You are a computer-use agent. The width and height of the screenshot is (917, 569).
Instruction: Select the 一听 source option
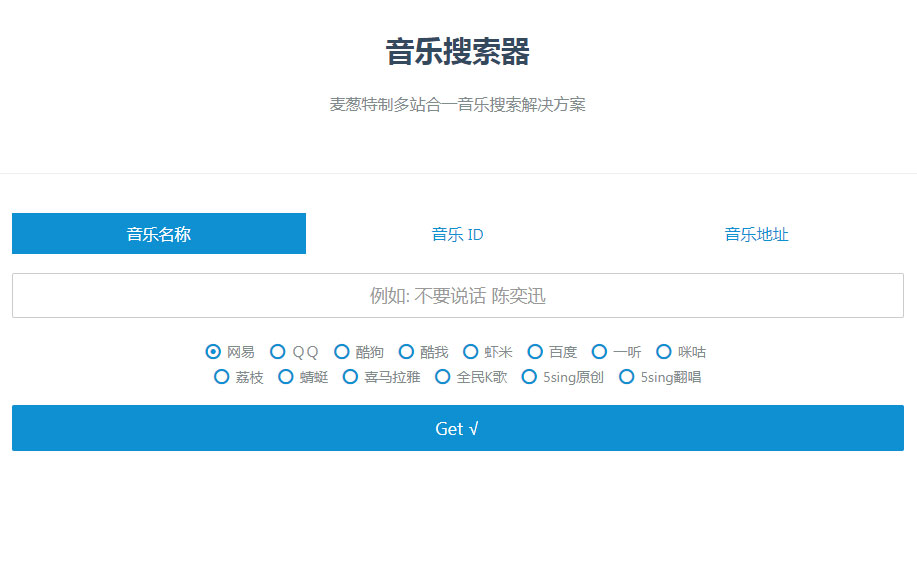tap(599, 352)
